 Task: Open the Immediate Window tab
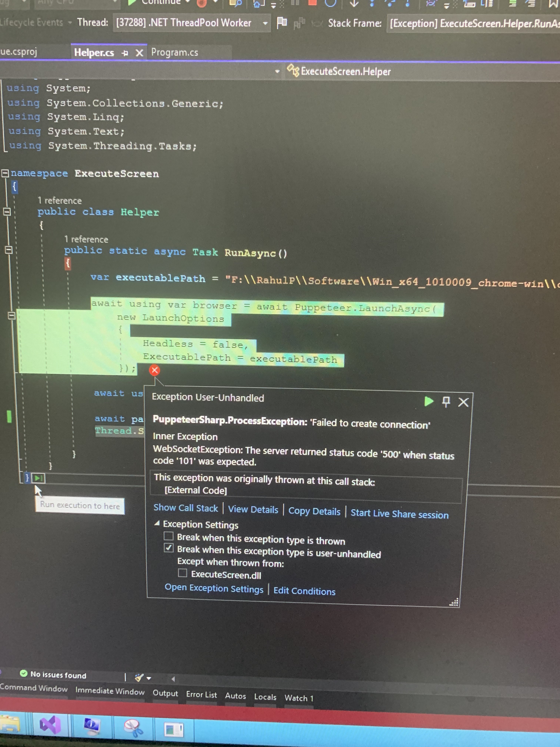pos(110,691)
